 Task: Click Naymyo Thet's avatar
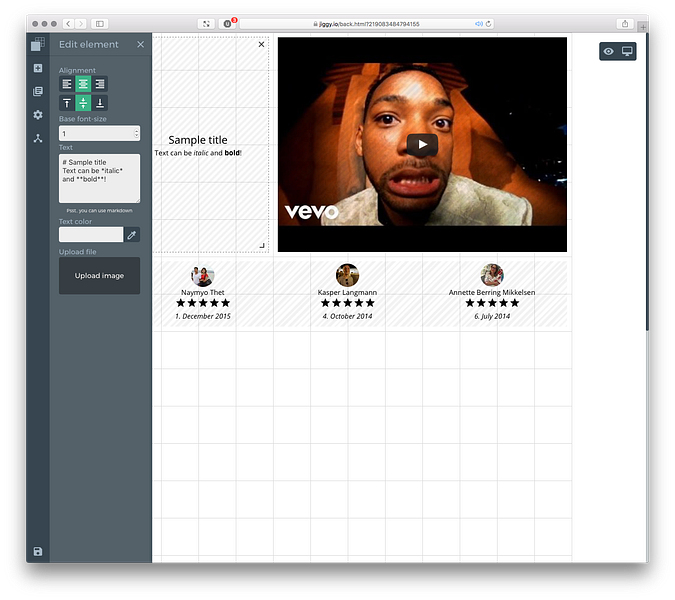tap(203, 275)
